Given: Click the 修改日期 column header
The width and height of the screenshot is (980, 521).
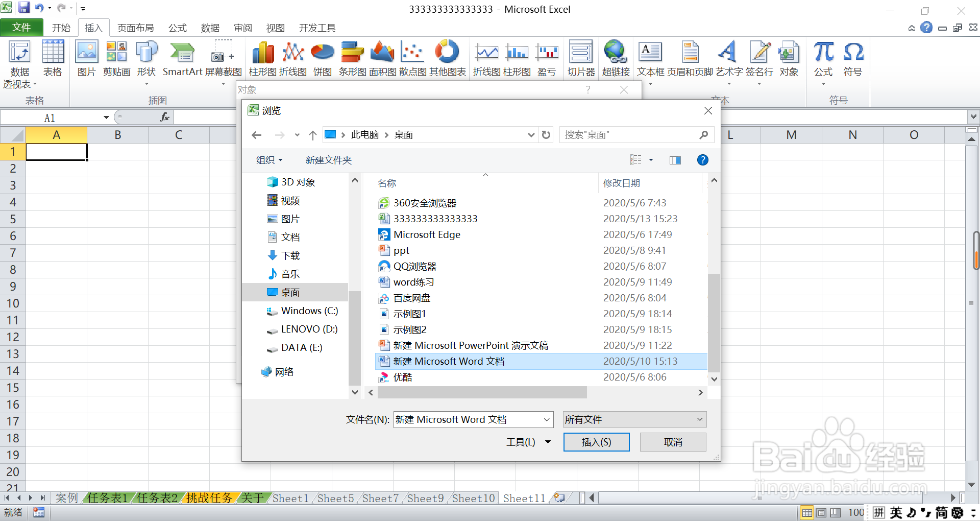Looking at the screenshot, I should point(621,183).
